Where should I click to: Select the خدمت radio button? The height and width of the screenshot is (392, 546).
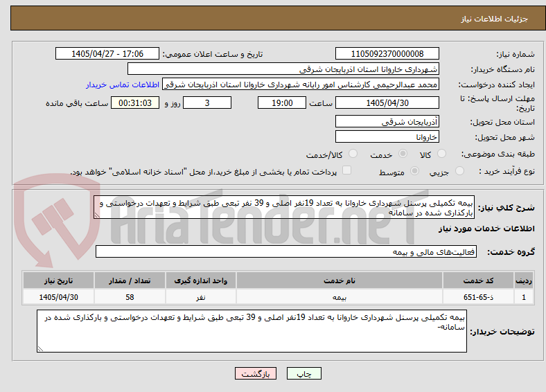tap(403, 154)
